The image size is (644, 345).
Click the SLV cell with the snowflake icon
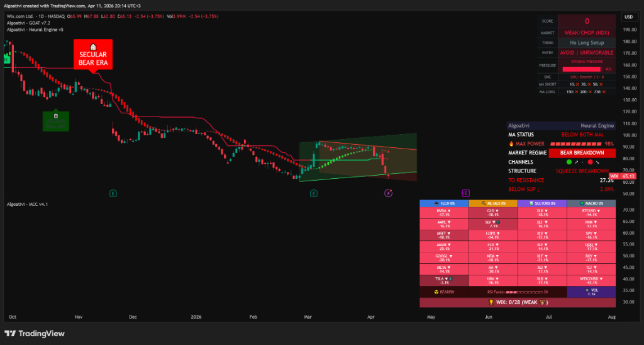493,223
